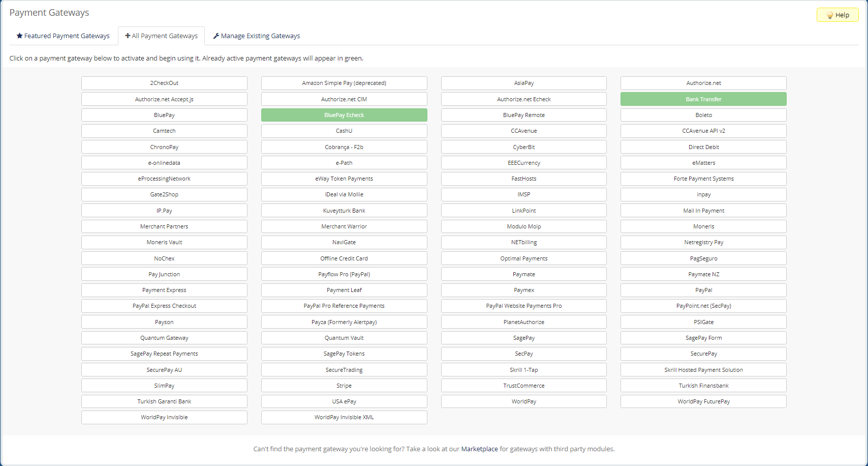
Task: Activate the NETbilling gateway
Action: pos(524,242)
